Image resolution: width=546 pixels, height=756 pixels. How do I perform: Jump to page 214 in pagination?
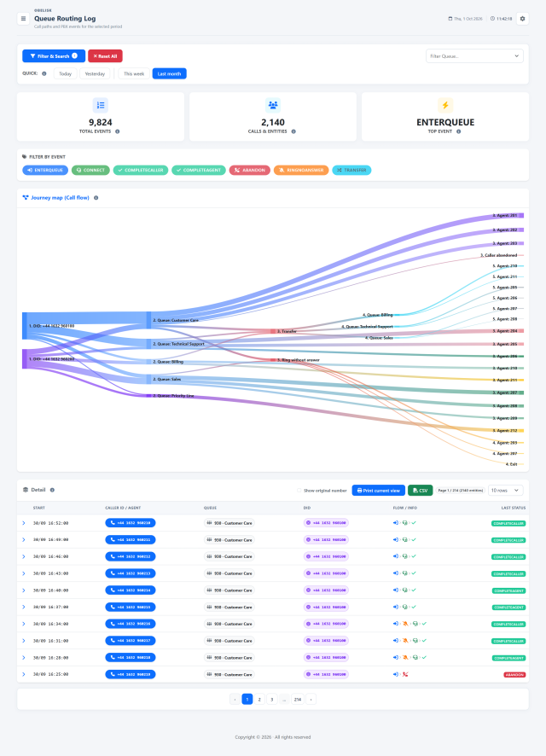(298, 699)
